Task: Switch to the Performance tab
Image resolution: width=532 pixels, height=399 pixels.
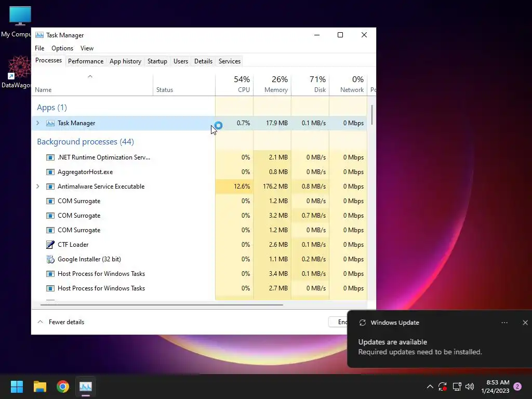Action: (86, 61)
